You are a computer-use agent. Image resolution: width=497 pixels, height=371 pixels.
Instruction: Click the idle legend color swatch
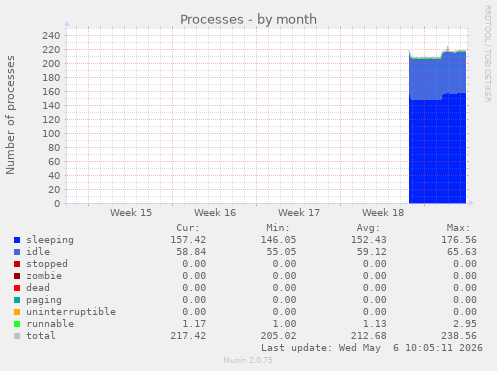[x=17, y=252]
